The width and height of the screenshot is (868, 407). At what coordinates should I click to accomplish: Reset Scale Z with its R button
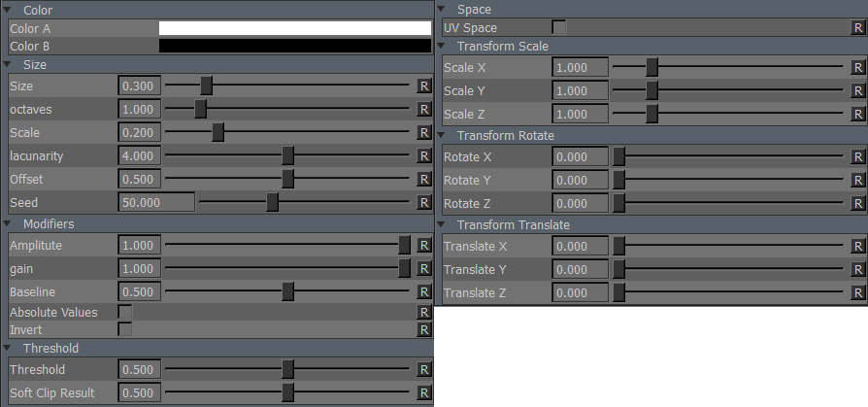click(858, 114)
